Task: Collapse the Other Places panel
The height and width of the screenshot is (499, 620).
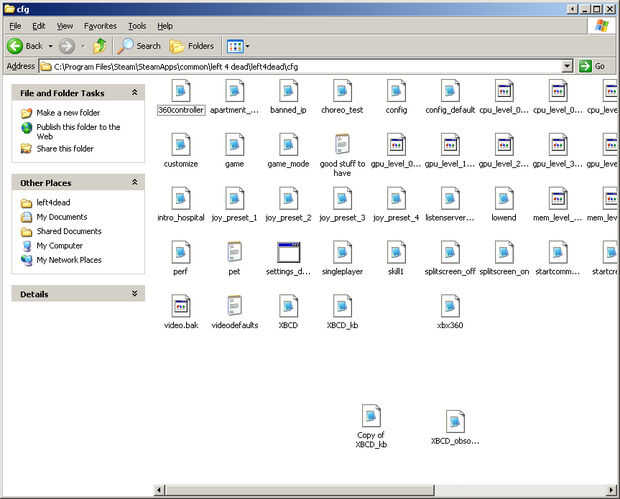Action: pos(135,183)
